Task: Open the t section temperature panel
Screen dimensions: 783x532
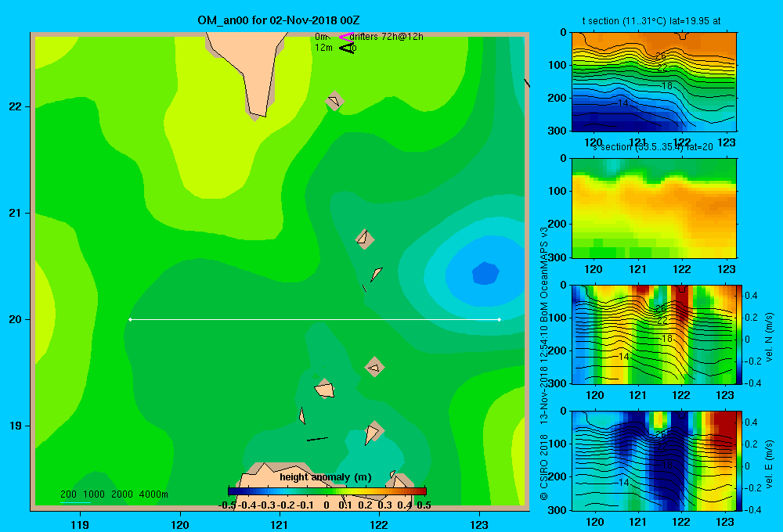Action: [x=654, y=82]
